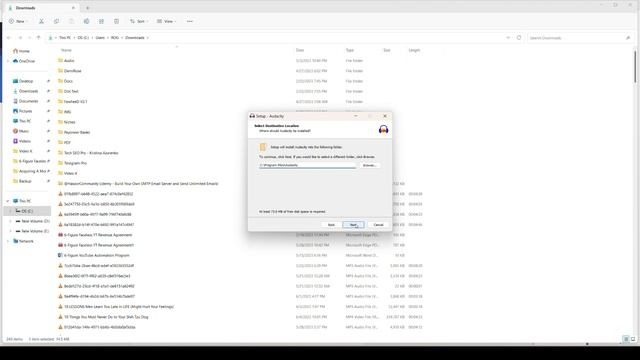Click the Rename icon in Explorer toolbar
640x360 pixels.
coord(86,21)
